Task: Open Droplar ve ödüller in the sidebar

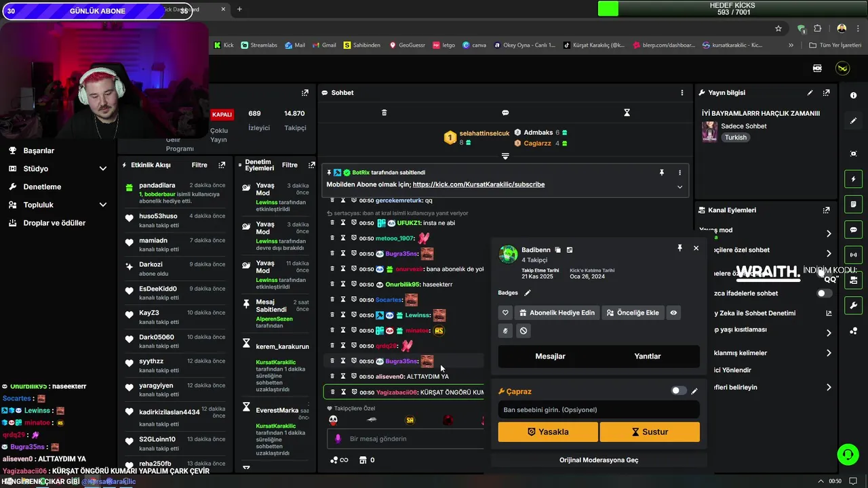Action: (x=54, y=223)
